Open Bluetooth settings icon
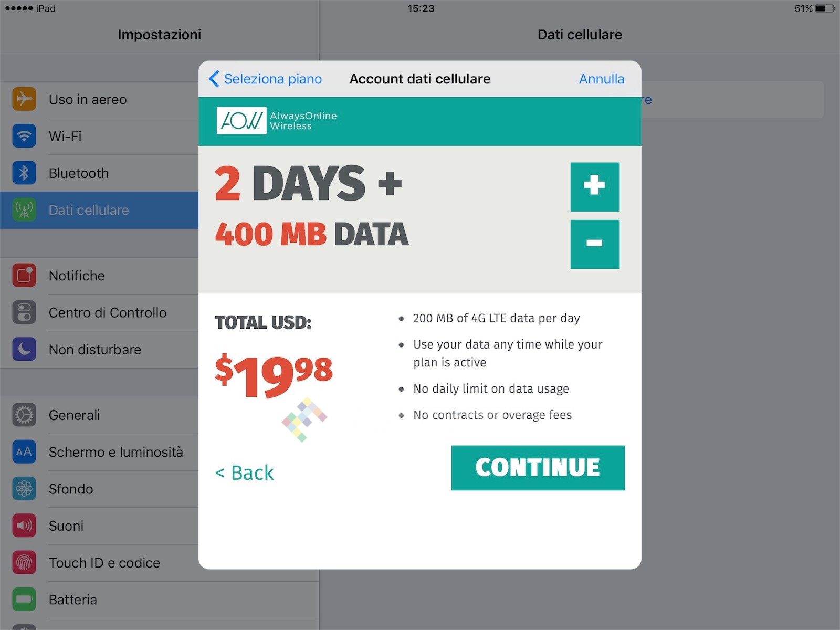 (x=24, y=173)
